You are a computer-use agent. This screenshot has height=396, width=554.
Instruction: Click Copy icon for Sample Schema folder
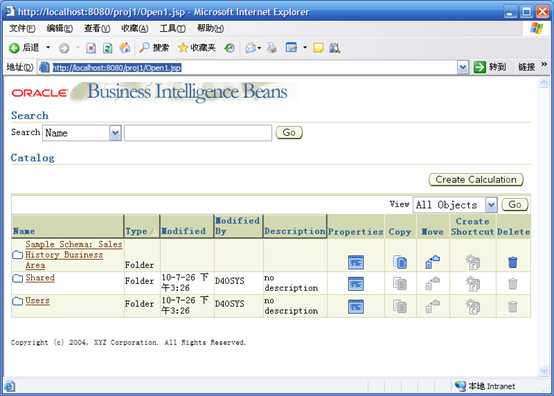click(x=400, y=262)
